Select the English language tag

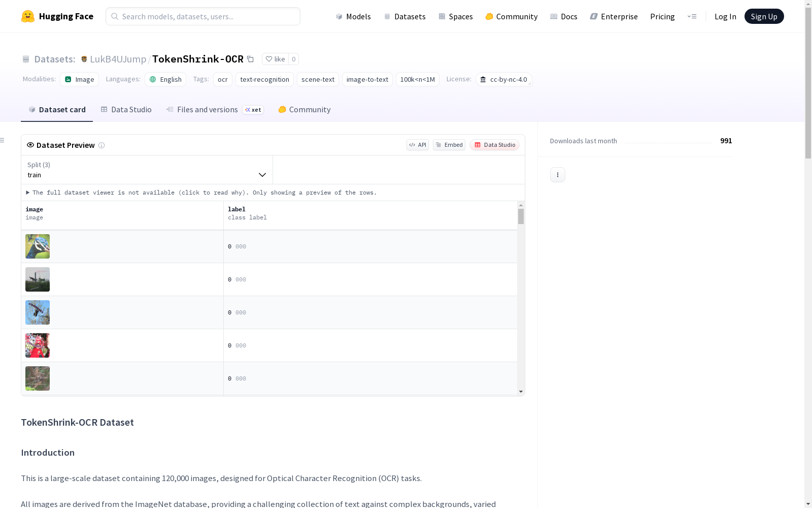click(x=165, y=79)
